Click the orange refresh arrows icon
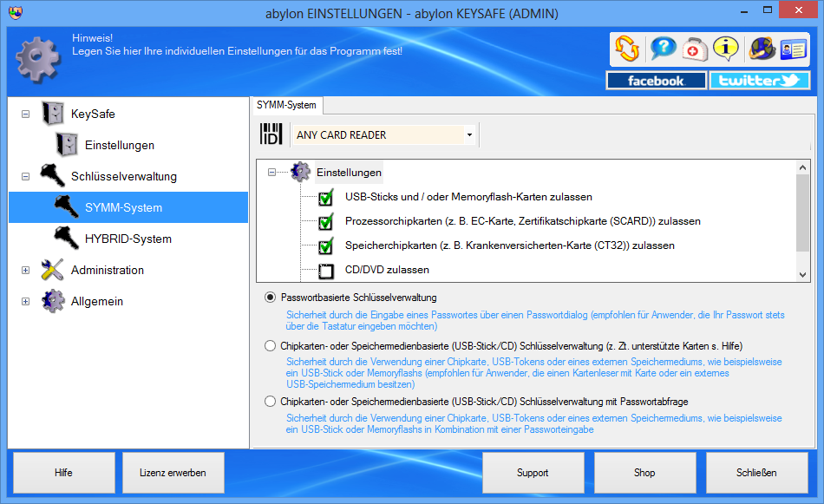Image resolution: width=824 pixels, height=504 pixels. (626, 49)
